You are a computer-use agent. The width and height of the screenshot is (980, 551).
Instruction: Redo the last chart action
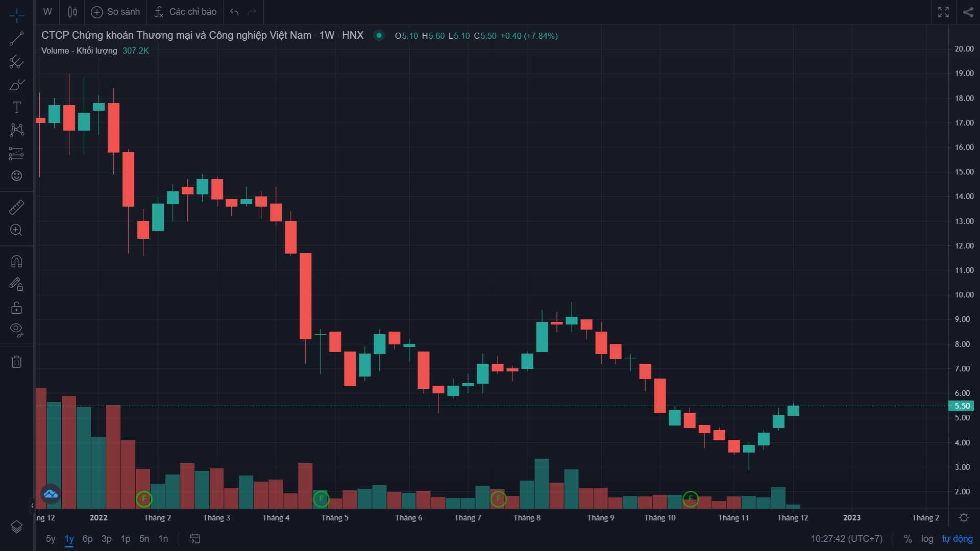[252, 12]
